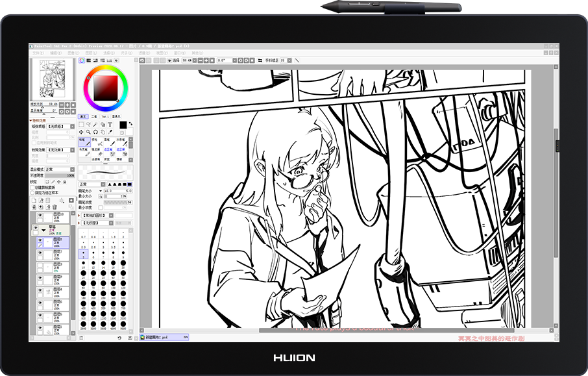
Task: Create a new normal layer
Action: click(x=34, y=201)
